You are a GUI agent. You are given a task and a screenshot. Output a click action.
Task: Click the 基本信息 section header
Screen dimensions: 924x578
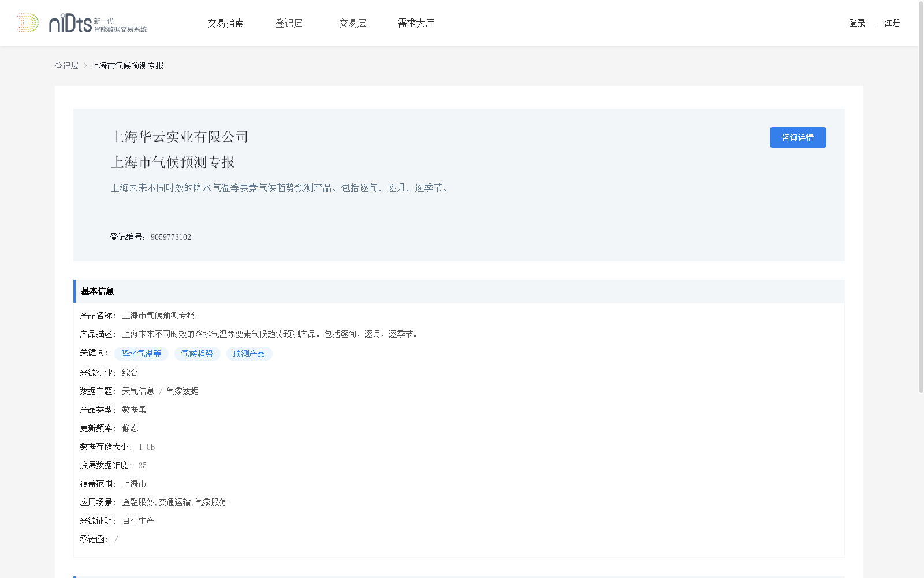[459, 291]
